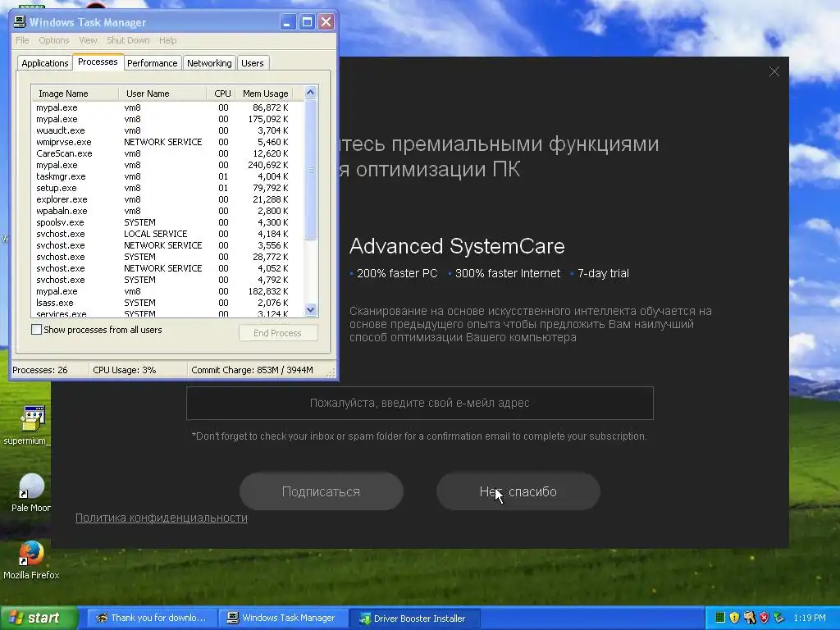
Task: Sort processes by User Name column
Action: click(x=162, y=94)
